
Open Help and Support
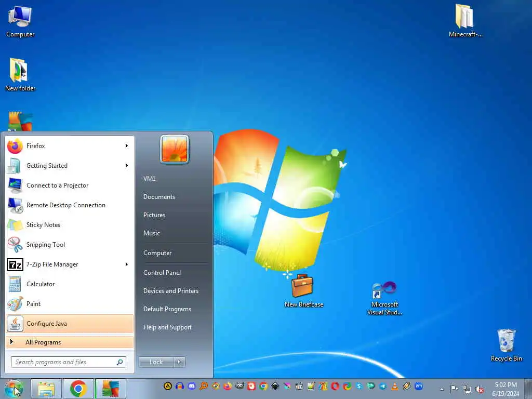click(x=168, y=327)
